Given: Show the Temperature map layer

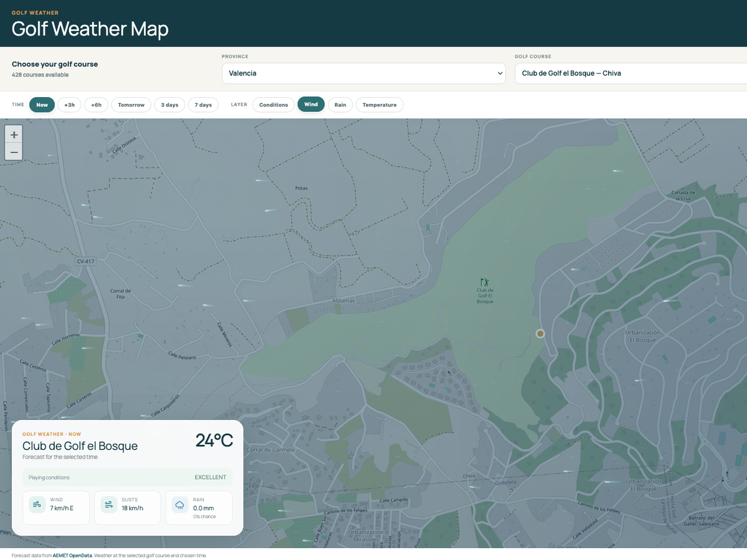Looking at the screenshot, I should pos(380,105).
